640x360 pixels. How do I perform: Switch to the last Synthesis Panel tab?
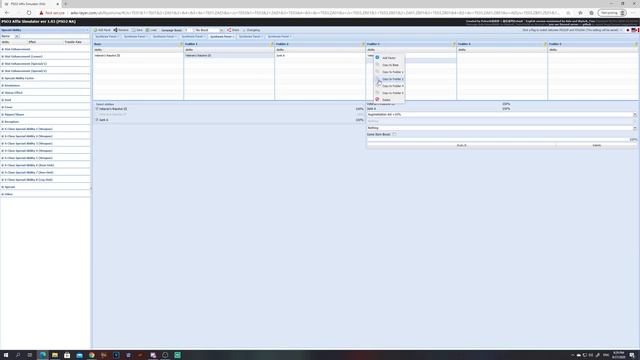click(x=279, y=37)
